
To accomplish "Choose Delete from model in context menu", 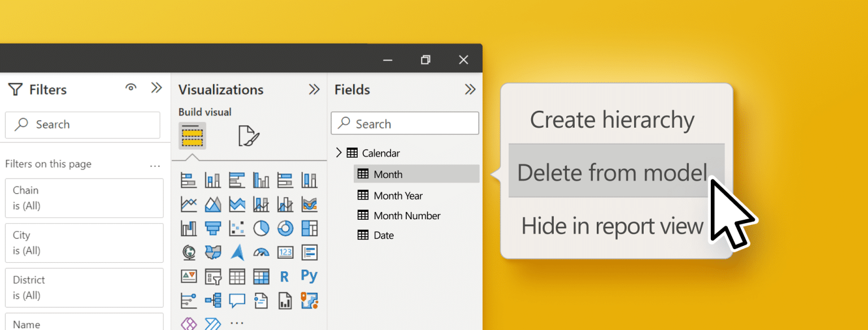I will (612, 172).
